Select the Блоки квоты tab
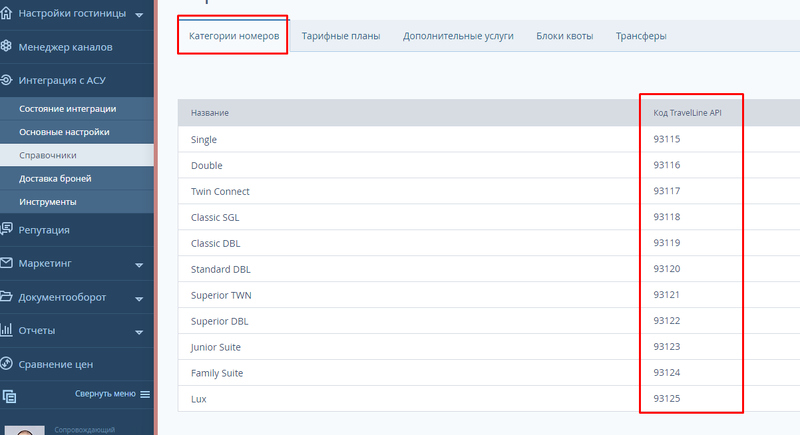This screenshot has width=800, height=435. pyautogui.click(x=564, y=36)
